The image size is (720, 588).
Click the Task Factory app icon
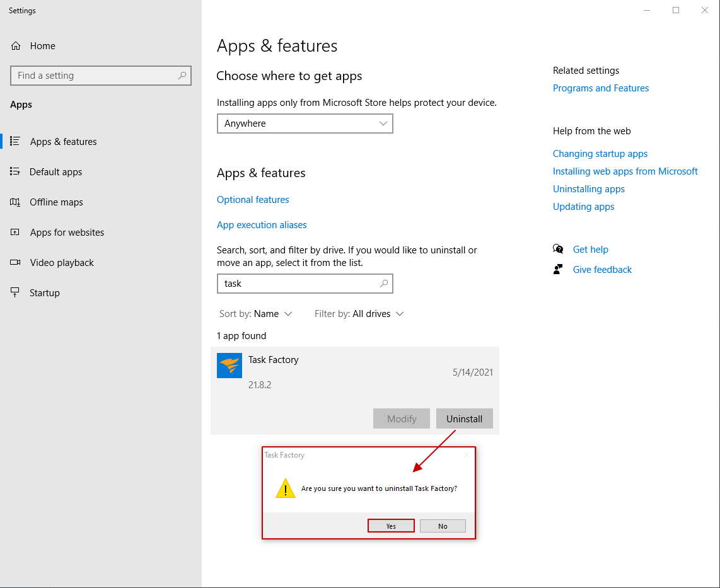tap(229, 365)
